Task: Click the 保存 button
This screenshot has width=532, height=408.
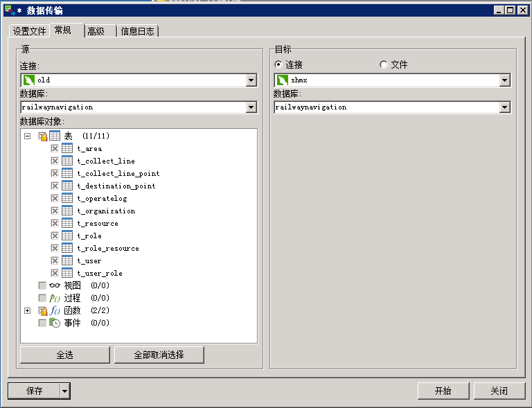Action: pyautogui.click(x=34, y=391)
